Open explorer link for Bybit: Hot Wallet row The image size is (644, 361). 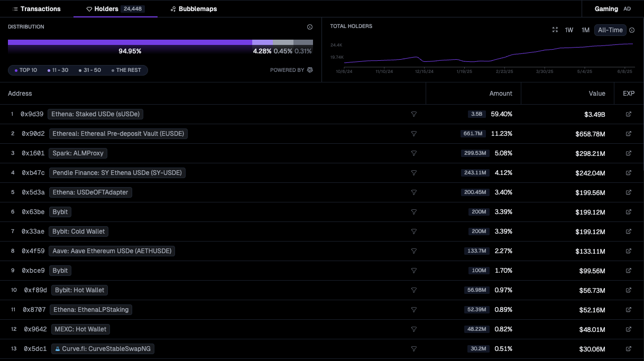coord(629,290)
